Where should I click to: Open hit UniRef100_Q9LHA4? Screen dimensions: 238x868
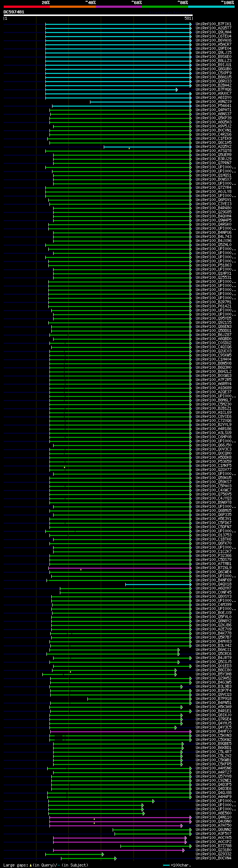click(213, 32)
